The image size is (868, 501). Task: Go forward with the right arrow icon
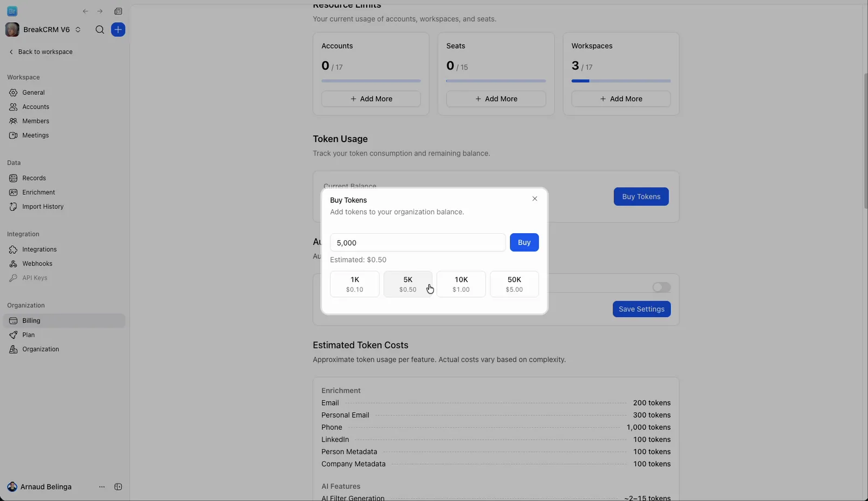(100, 11)
